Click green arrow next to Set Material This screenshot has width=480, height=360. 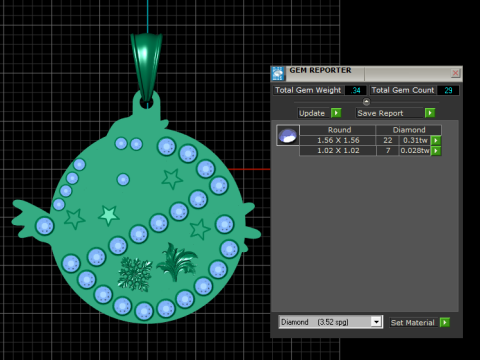pyautogui.click(x=445, y=322)
